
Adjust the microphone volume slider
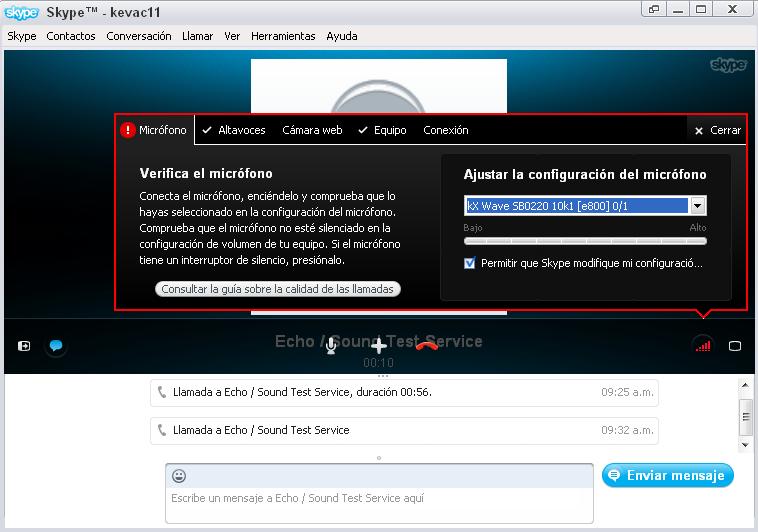(585, 241)
